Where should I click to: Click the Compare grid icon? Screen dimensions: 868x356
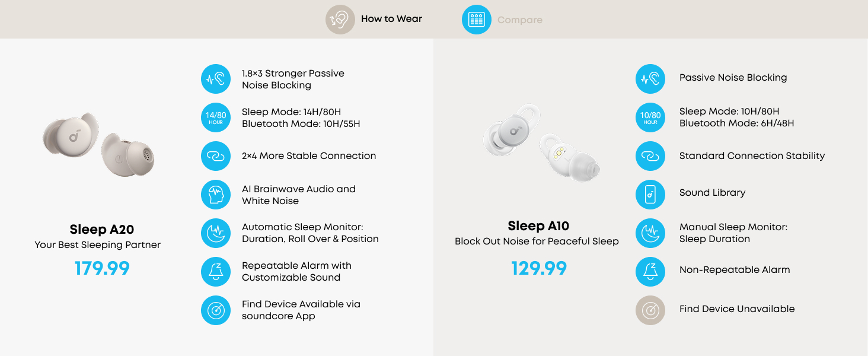coord(476,20)
